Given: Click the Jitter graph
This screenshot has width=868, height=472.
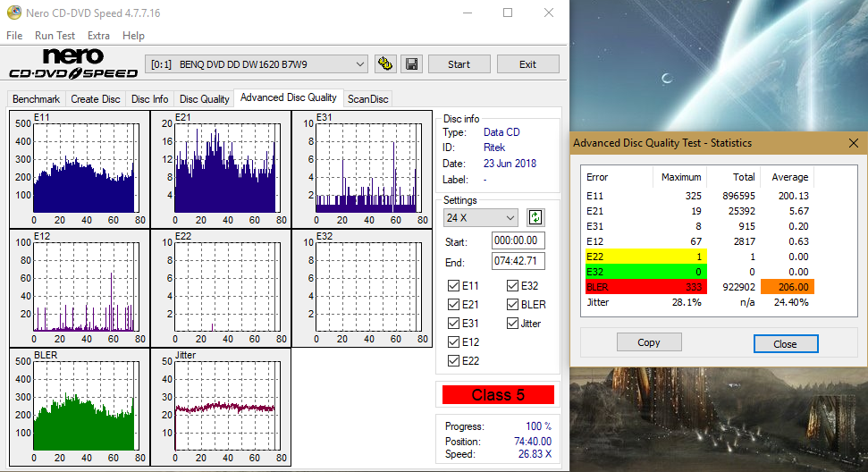Looking at the screenshot, I should (x=221, y=408).
